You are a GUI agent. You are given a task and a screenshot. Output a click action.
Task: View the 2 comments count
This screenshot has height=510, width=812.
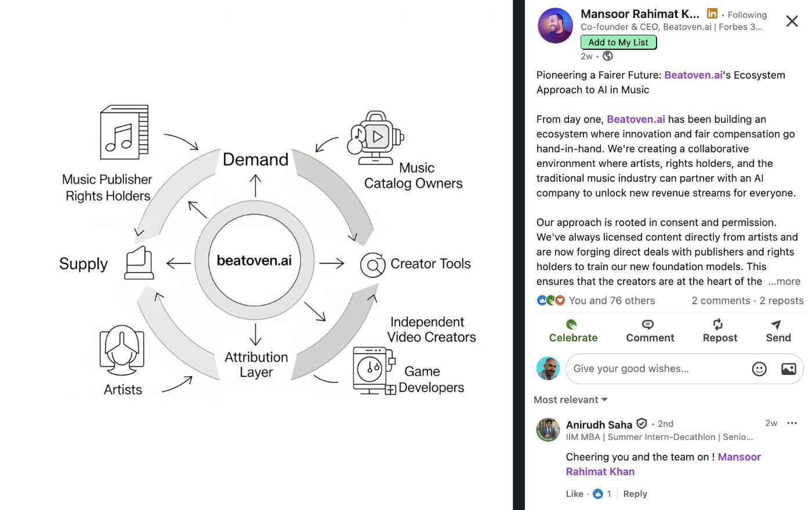(720, 300)
